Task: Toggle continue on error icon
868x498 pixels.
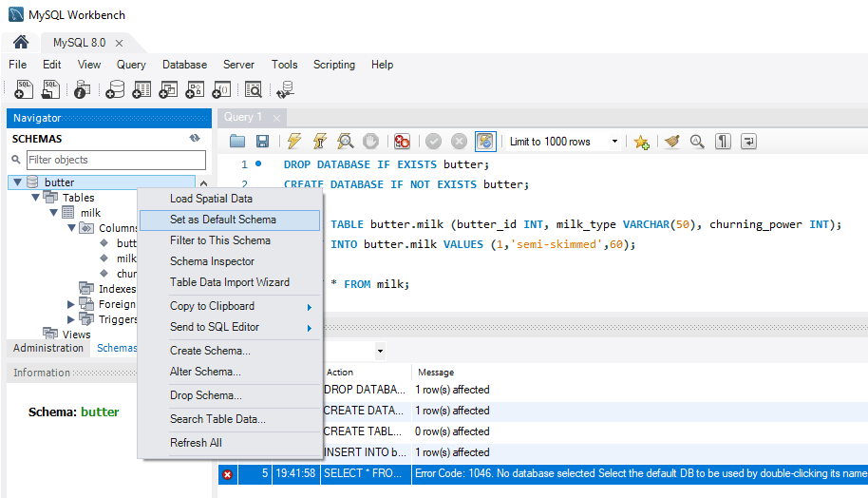Action: (x=402, y=142)
